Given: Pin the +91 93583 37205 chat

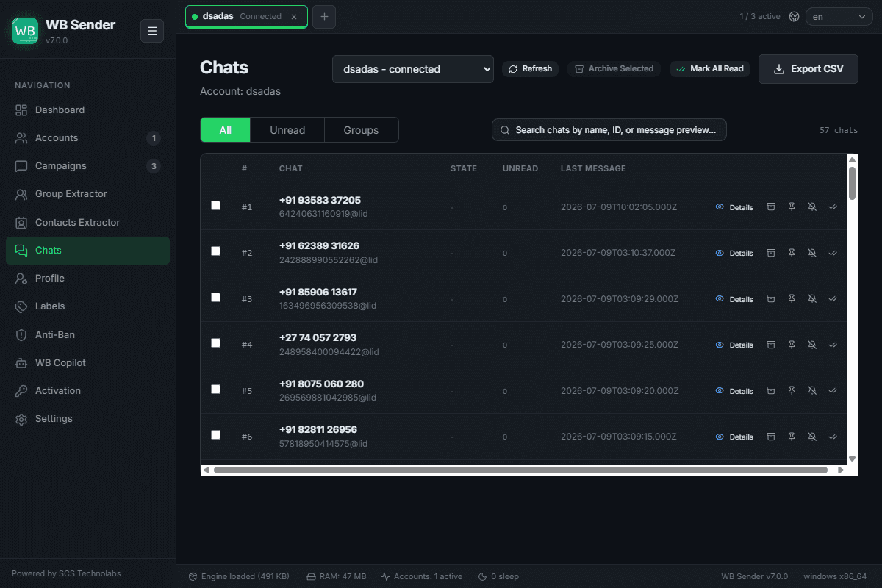Looking at the screenshot, I should pyautogui.click(x=792, y=207).
